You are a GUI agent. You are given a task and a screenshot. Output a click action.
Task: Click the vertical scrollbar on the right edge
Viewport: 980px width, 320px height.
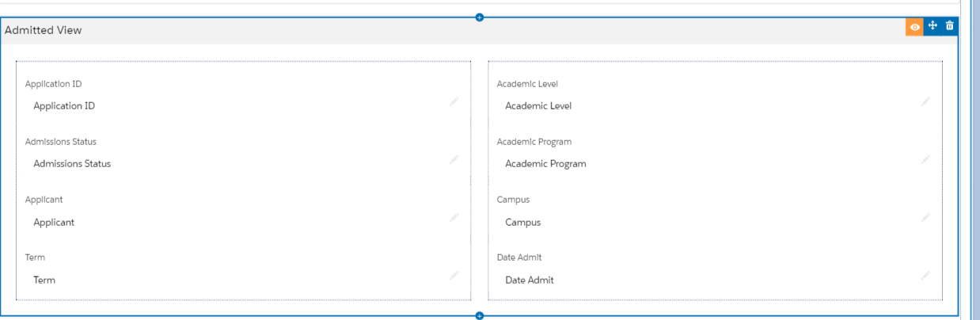(x=974, y=158)
